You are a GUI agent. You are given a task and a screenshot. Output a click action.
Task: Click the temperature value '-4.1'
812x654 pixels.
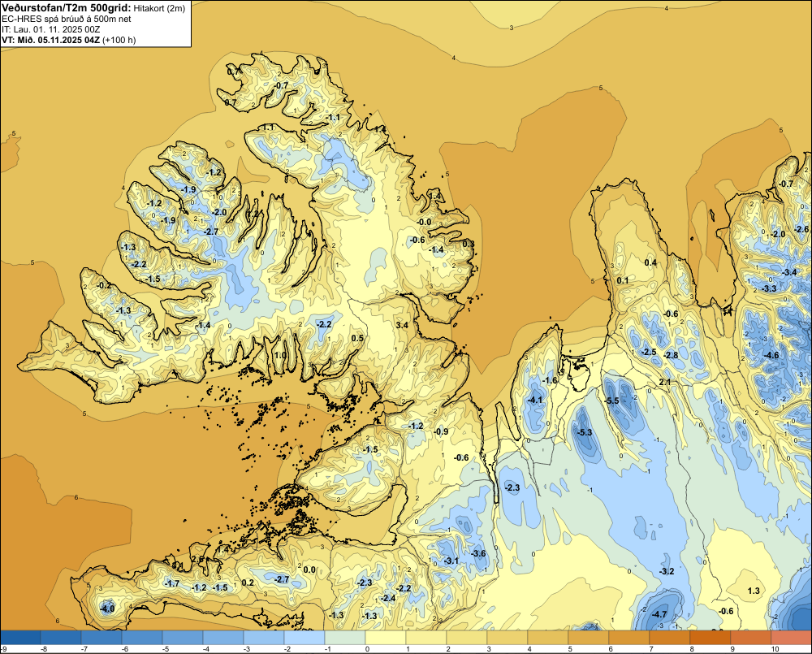click(535, 400)
